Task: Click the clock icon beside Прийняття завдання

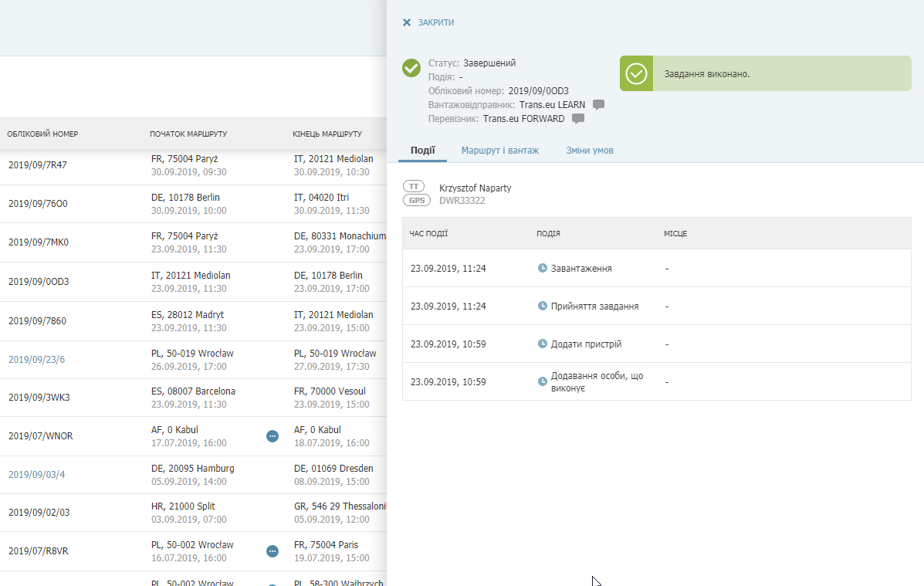Action: pyautogui.click(x=542, y=306)
